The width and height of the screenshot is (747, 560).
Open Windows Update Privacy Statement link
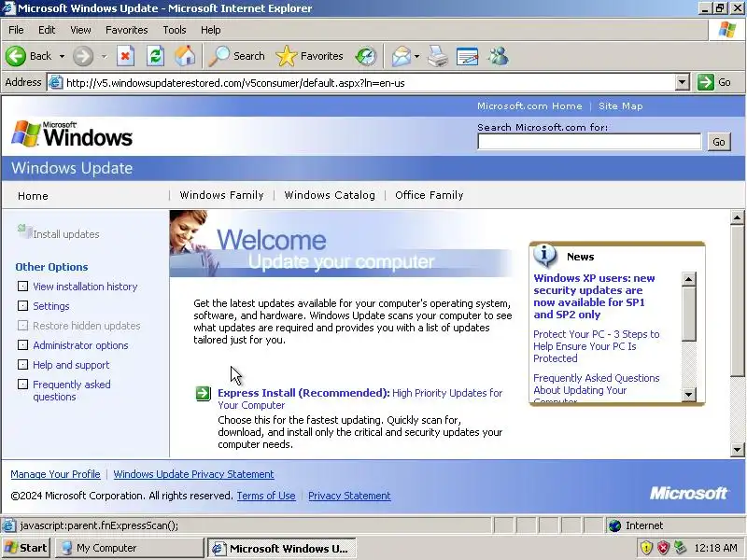click(193, 474)
